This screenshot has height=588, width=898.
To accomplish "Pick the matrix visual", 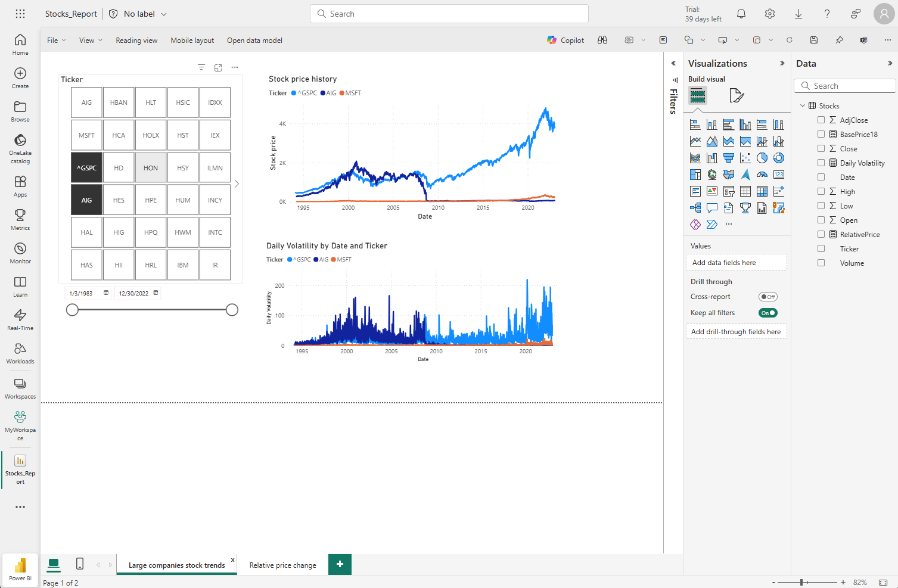I will pyautogui.click(x=762, y=191).
